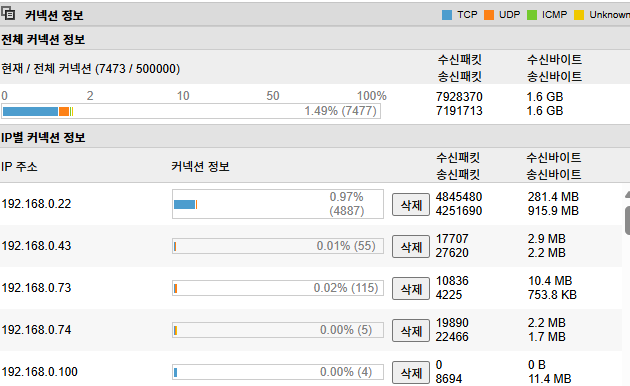Click the IP list scrollbar thumb
The height and width of the screenshot is (386, 630).
pos(627,220)
